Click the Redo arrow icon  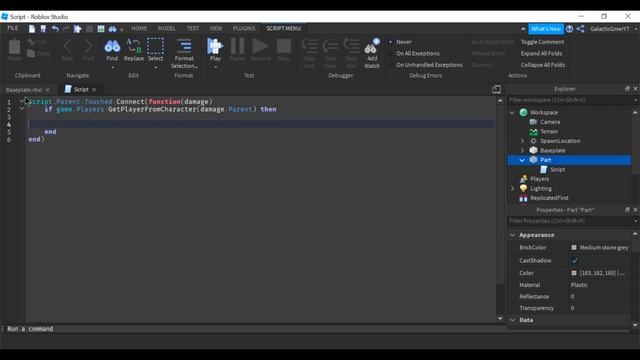tap(66, 29)
